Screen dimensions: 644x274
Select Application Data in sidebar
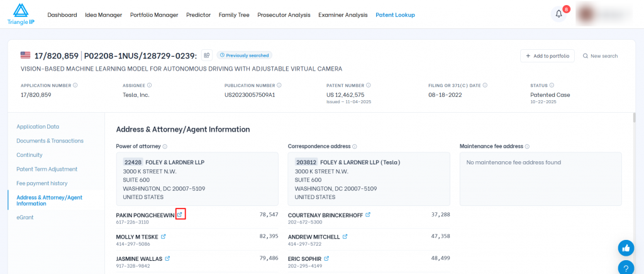(38, 127)
